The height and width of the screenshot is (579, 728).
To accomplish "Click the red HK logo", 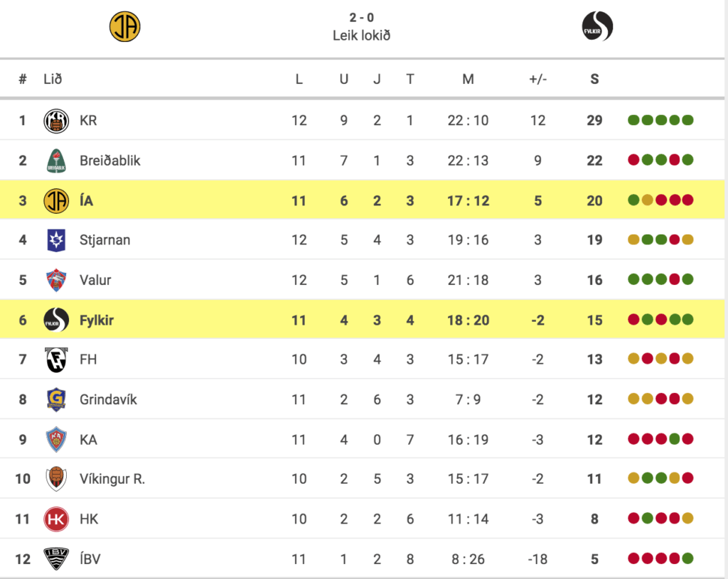I will 56,519.
